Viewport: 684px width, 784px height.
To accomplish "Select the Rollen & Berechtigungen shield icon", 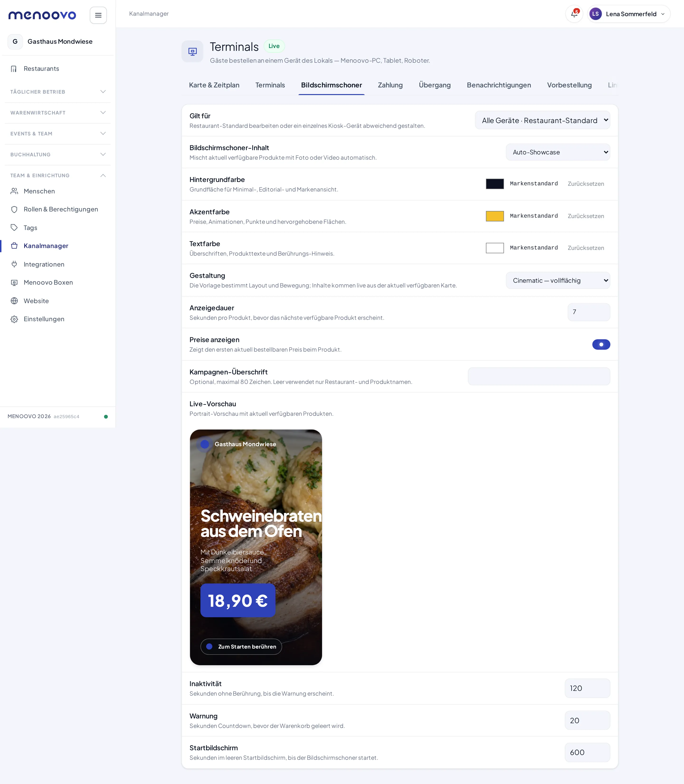I will (x=14, y=209).
